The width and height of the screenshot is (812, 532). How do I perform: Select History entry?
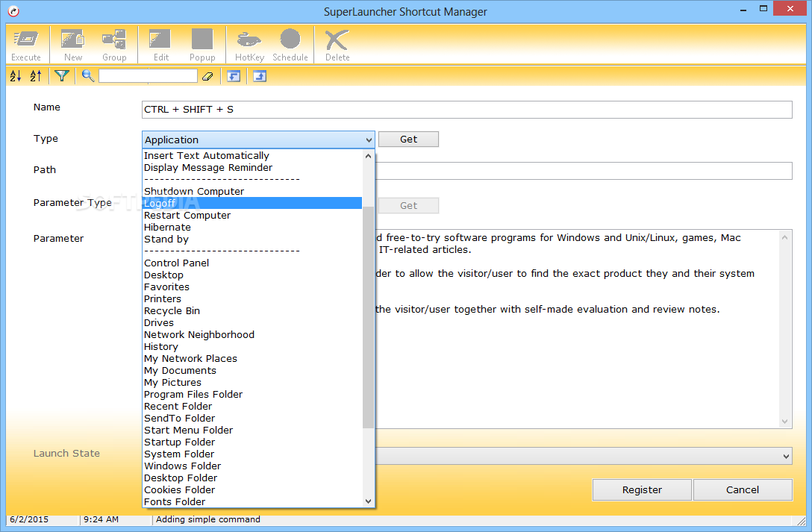[253, 347]
